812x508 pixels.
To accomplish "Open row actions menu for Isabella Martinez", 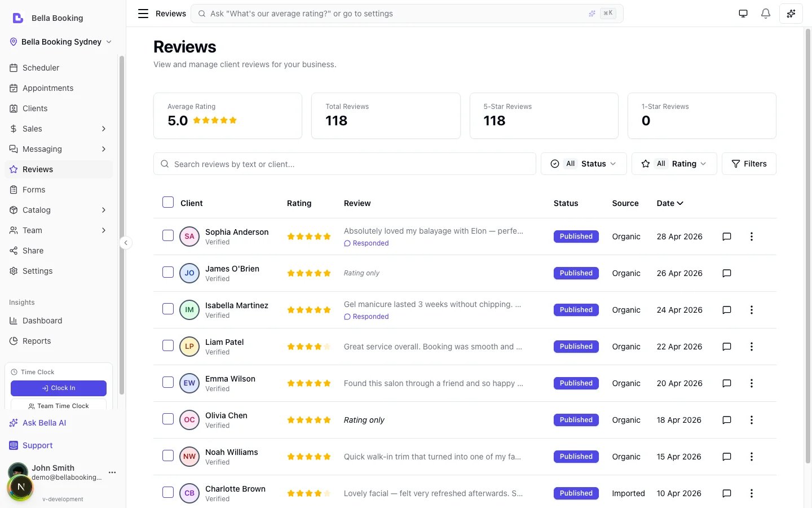I will click(x=751, y=310).
